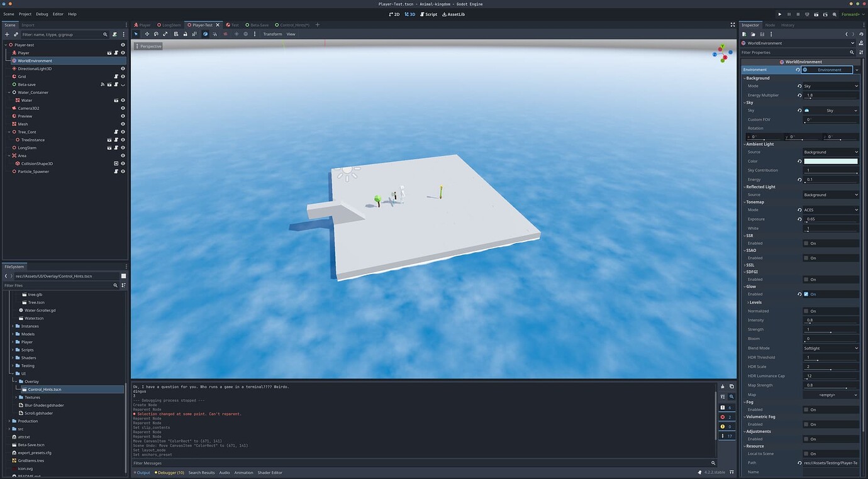
Task: Toggle warning messages filter showing 0
Action: coord(726,426)
